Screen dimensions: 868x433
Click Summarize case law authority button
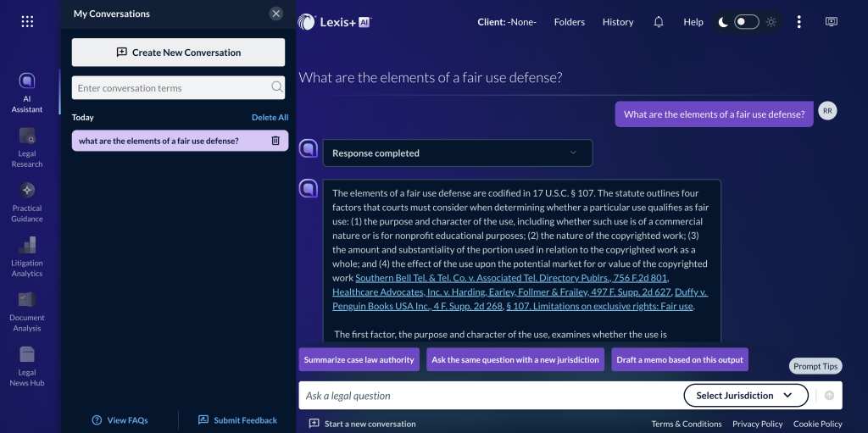pyautogui.click(x=359, y=359)
